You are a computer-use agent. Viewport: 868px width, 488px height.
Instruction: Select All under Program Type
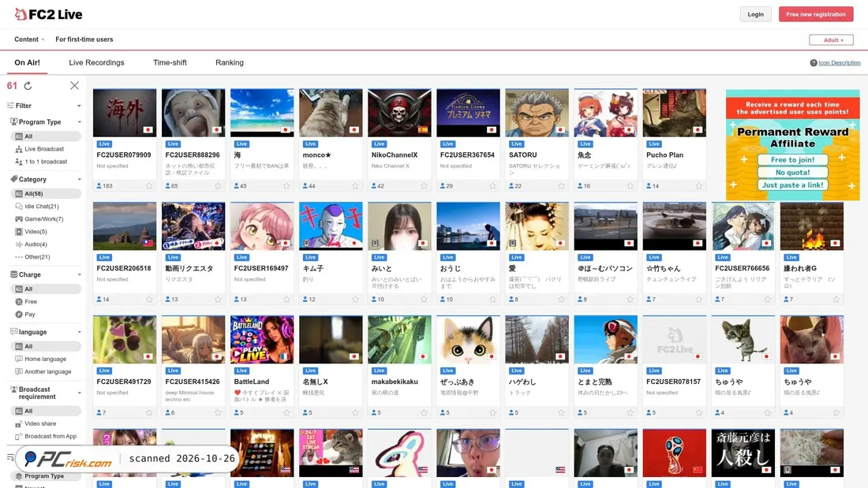(x=46, y=136)
